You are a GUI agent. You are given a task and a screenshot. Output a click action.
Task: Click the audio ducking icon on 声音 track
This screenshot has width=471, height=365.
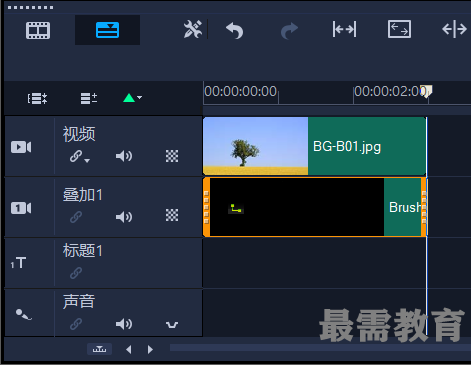172,324
